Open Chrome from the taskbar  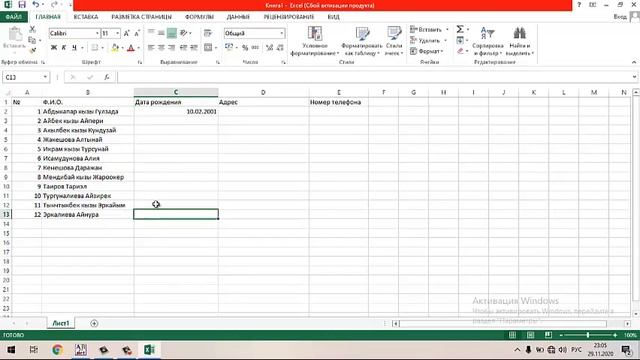pos(57,350)
